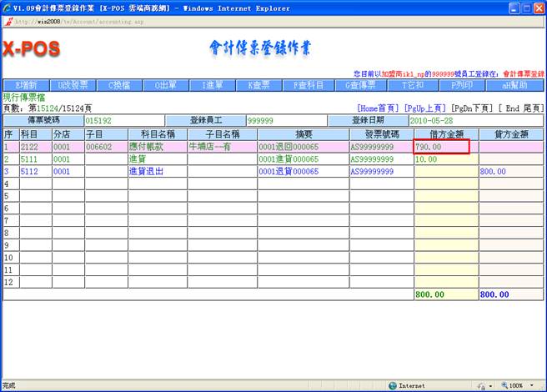
Task: Open the aH幫助 help button
Action: (514, 85)
